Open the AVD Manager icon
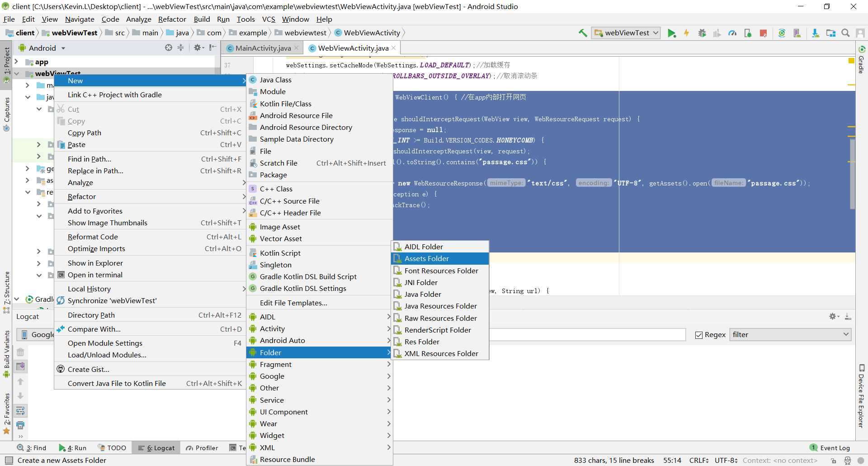 pyautogui.click(x=797, y=33)
